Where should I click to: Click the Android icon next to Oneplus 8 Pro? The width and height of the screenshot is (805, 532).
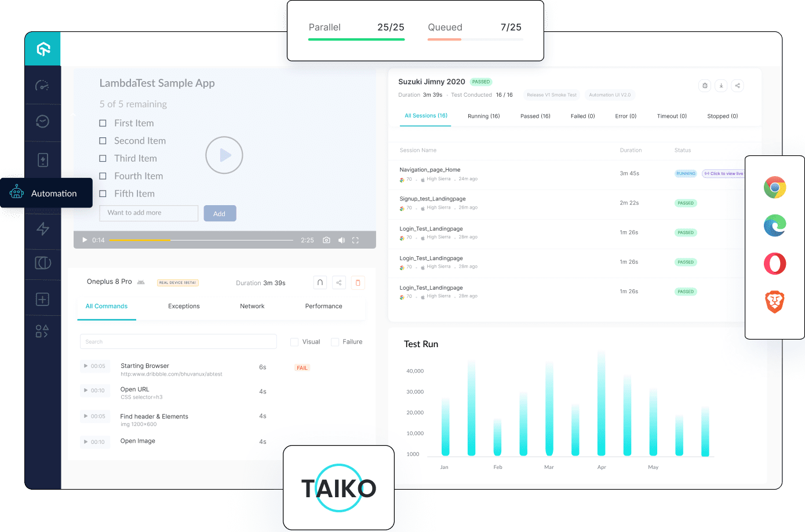pos(141,282)
